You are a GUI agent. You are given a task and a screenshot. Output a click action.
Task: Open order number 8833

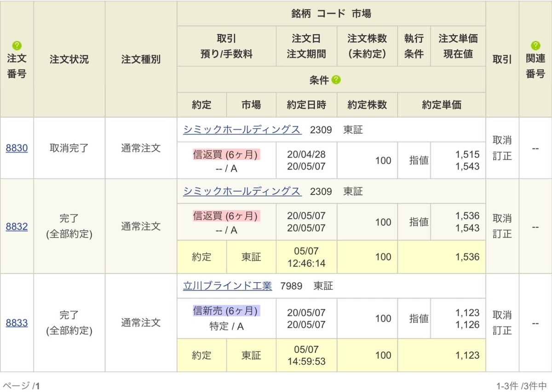point(17,323)
